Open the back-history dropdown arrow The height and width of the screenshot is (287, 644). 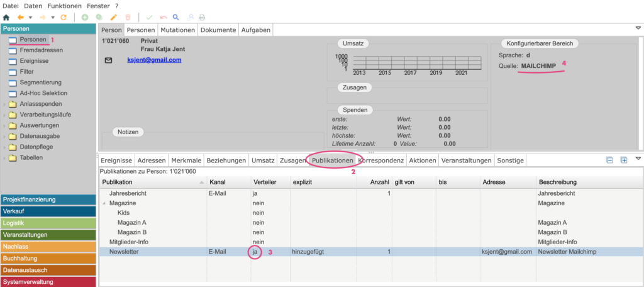pyautogui.click(x=30, y=17)
